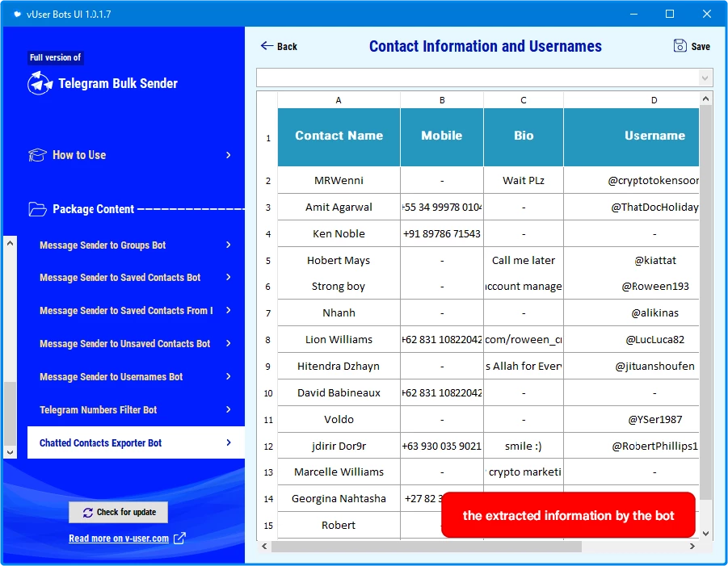The width and height of the screenshot is (728, 566).
Task: Open the dropdown arrow above the table
Action: [x=705, y=78]
